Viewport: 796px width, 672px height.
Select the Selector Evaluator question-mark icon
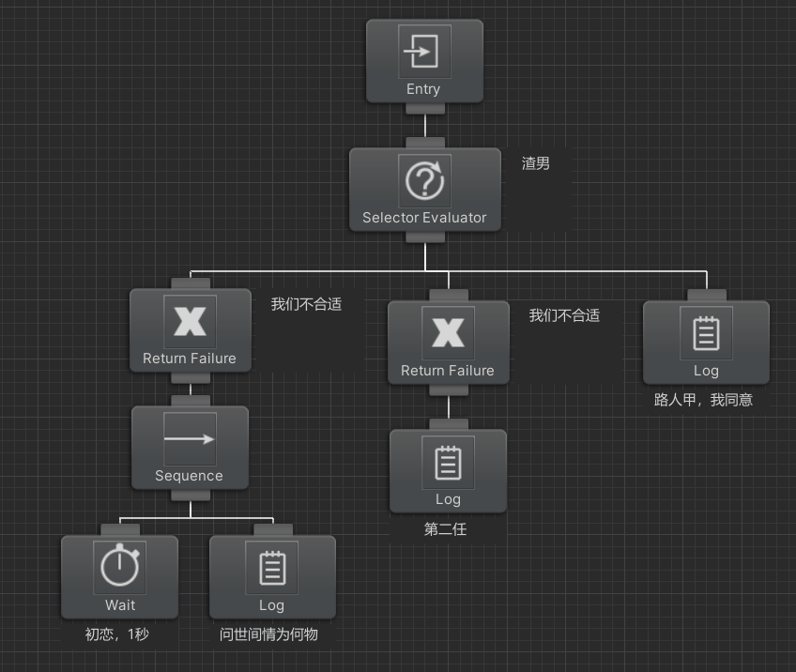pos(424,181)
